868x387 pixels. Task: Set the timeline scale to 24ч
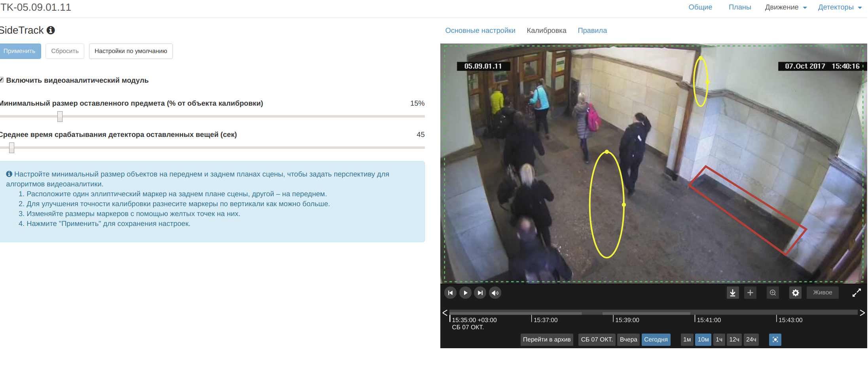coord(751,340)
